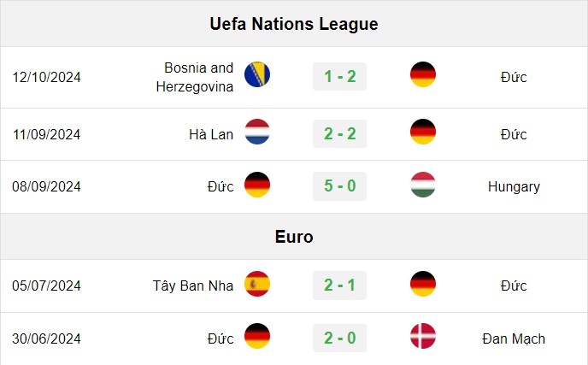Screen dimensions: 588x365
Task: Select the Euro section header
Action: pos(294,237)
